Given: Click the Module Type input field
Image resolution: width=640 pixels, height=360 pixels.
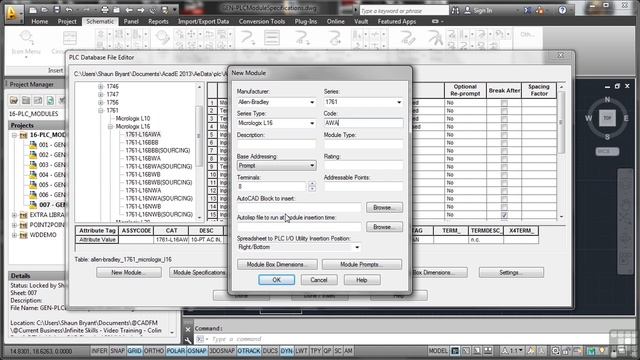Looking at the screenshot, I should tap(363, 144).
